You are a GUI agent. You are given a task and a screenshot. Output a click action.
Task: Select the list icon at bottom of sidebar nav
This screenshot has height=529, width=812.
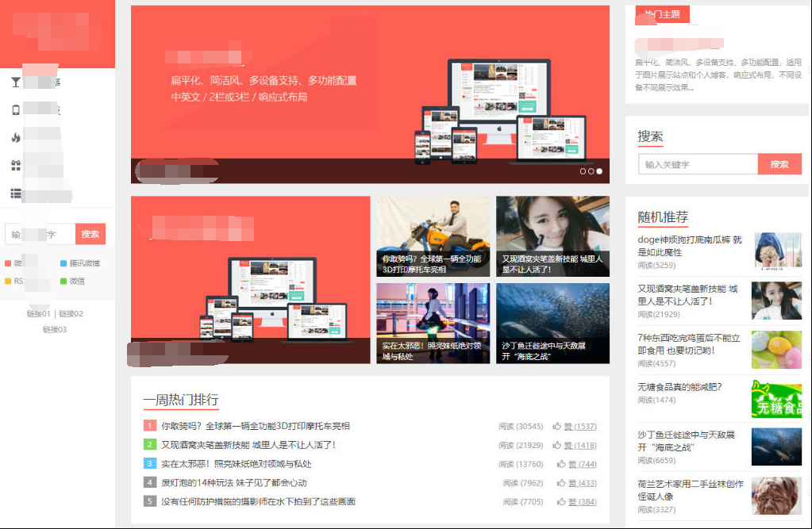pos(15,190)
